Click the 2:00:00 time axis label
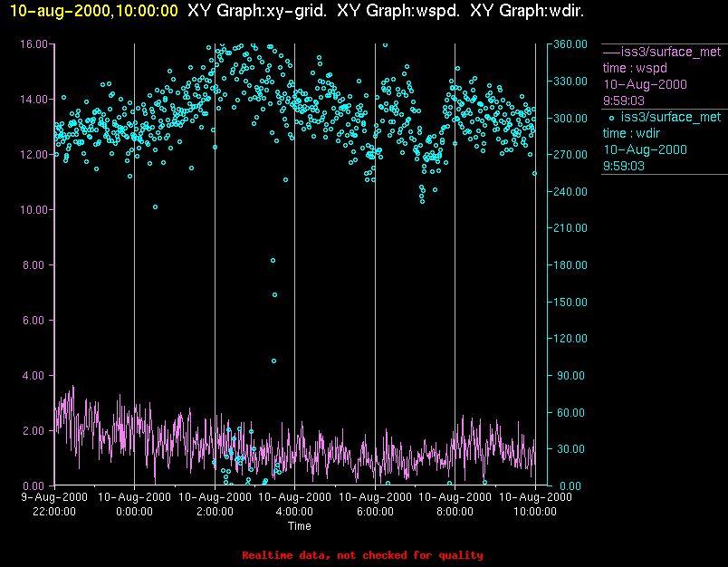 (x=215, y=512)
